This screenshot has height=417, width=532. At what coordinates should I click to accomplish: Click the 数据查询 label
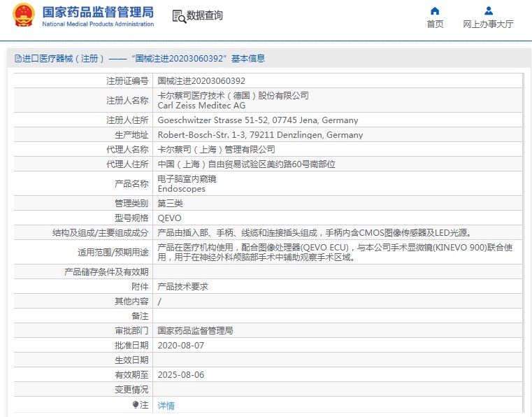[205, 15]
